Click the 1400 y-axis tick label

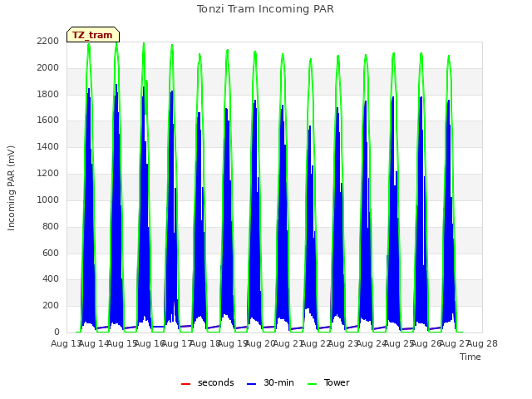pos(48,147)
